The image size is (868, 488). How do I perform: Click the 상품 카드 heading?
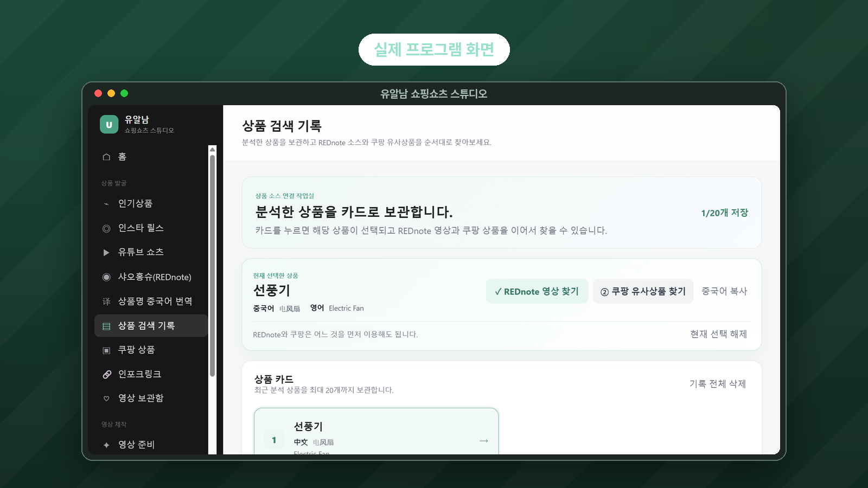point(274,379)
